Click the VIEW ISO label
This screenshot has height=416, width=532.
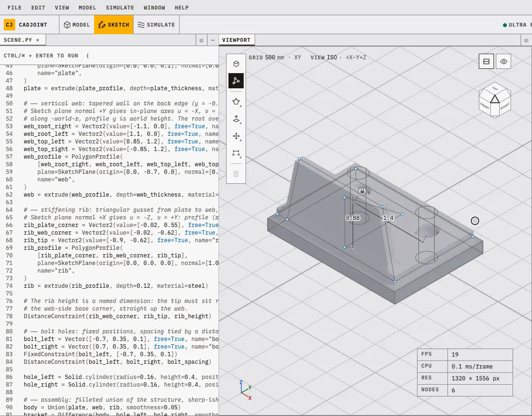pyautogui.click(x=323, y=57)
